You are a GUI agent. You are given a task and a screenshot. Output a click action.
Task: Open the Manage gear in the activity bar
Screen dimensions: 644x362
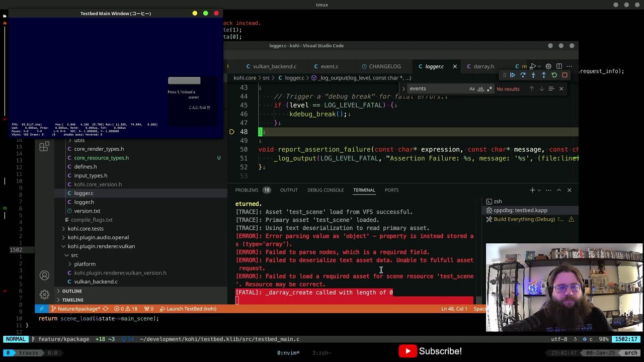44,295
